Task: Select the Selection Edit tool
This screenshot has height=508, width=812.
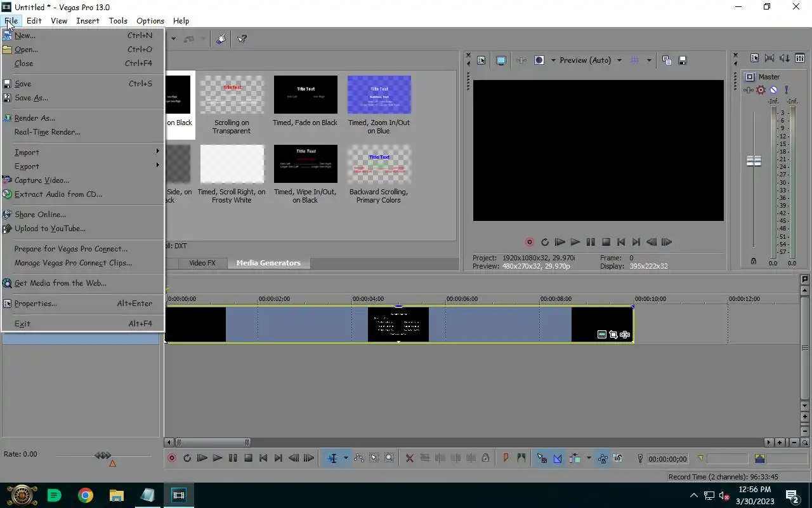Action: [374, 458]
